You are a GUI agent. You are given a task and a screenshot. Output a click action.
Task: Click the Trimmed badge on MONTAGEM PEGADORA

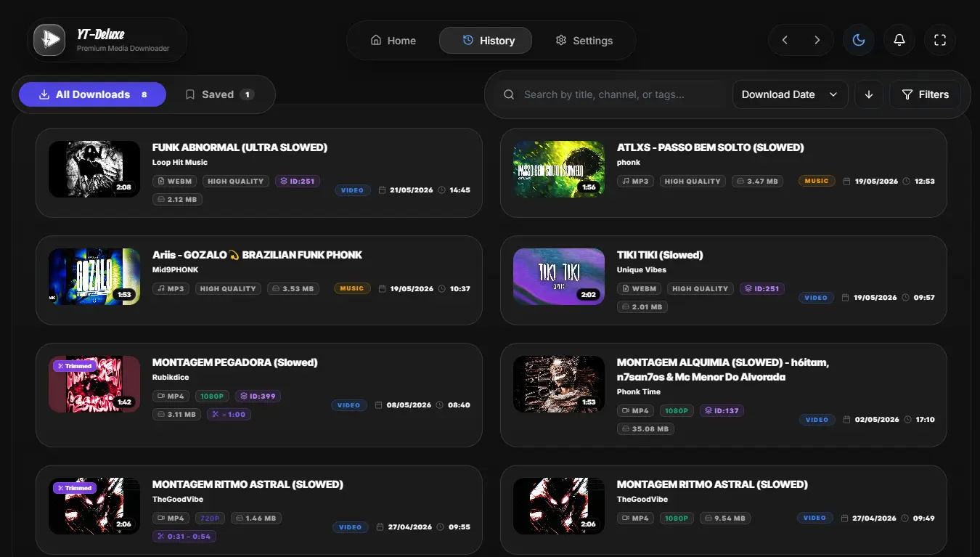point(75,366)
